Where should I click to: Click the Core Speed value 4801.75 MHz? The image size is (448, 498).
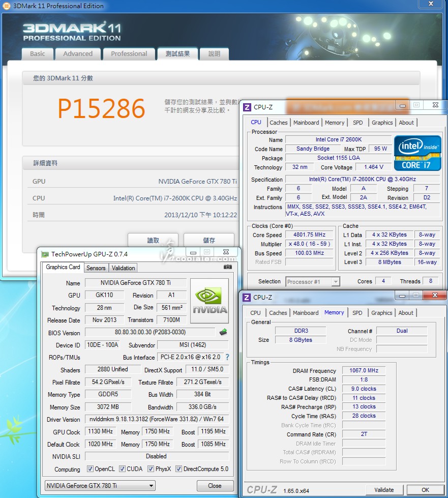[309, 235]
